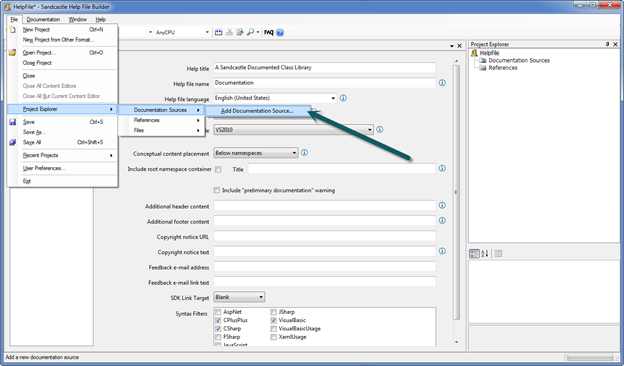This screenshot has height=366, width=624.
Task: Click the Copyright notice URL field
Action: (325, 236)
